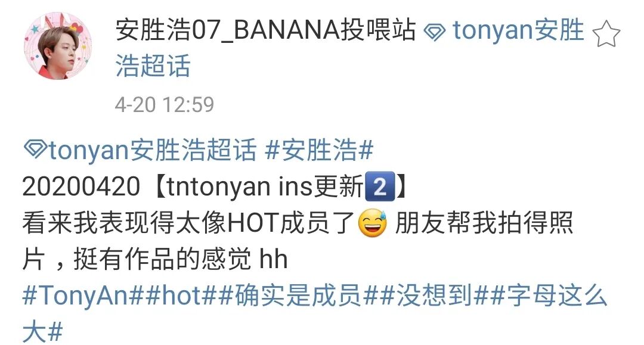Click the wrapped 浩超话 text under username

click(153, 66)
